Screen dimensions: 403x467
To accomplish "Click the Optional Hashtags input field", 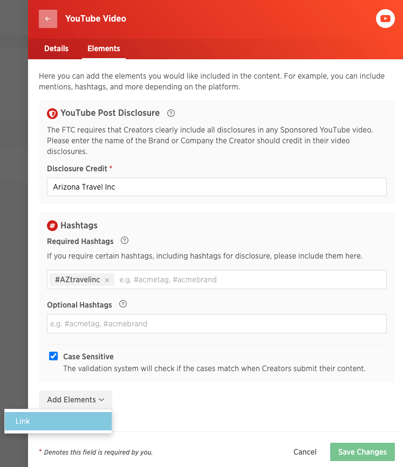I will tap(217, 324).
